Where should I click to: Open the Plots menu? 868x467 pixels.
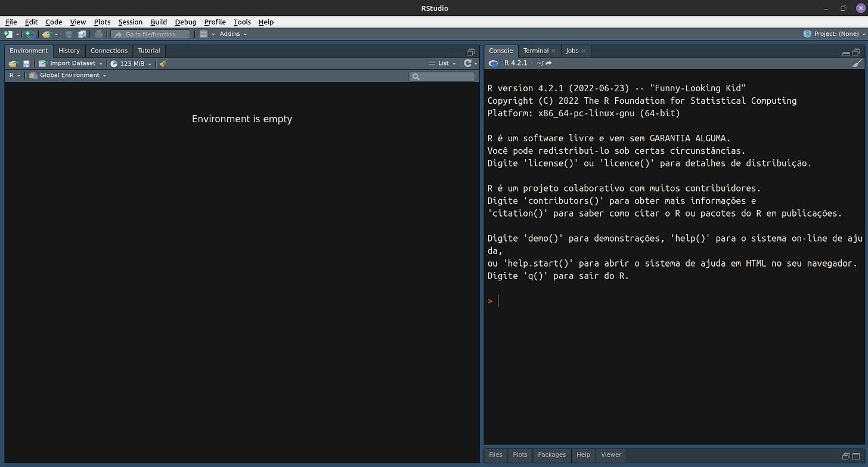[x=102, y=22]
